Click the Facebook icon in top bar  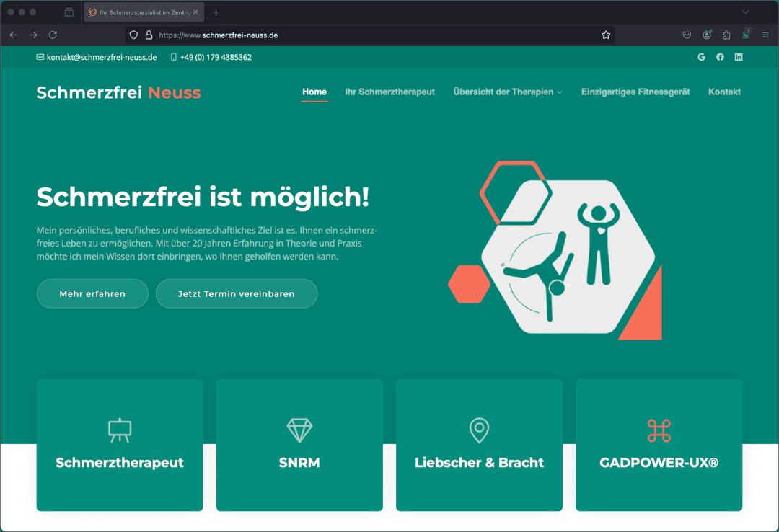720,57
